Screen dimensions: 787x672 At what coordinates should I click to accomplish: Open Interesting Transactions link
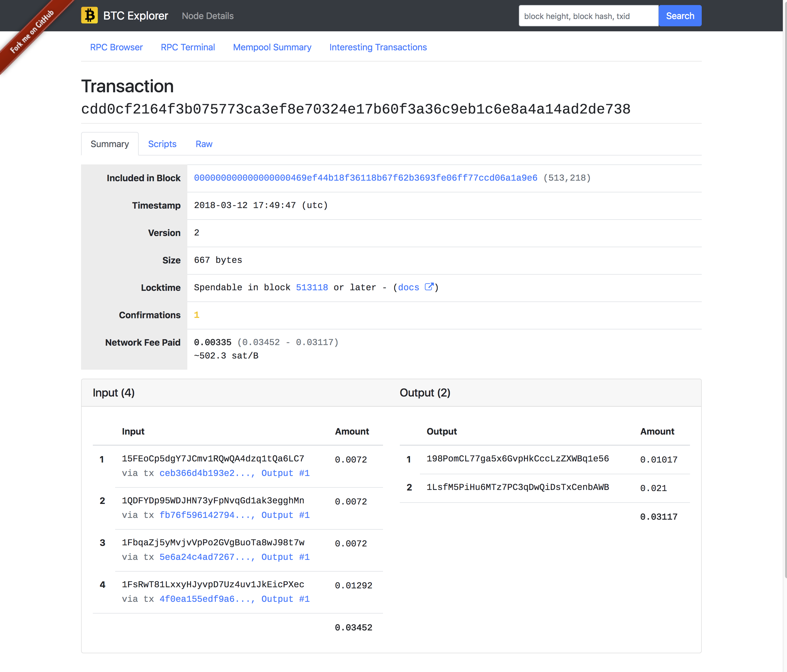coord(378,47)
